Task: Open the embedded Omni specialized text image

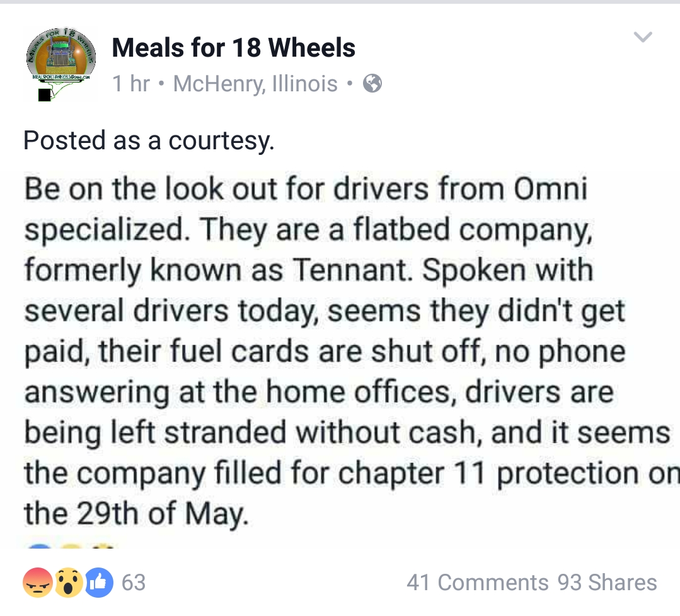Action: [x=340, y=353]
